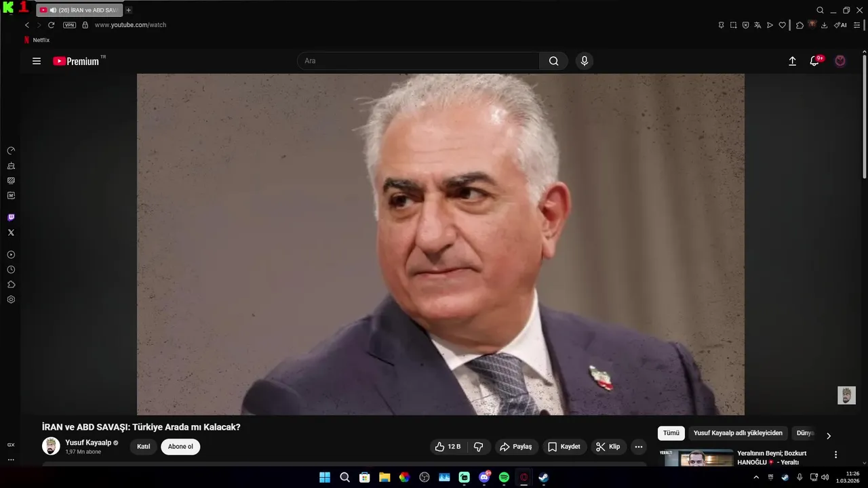Click the page vertical scrollbar

[x=865, y=115]
